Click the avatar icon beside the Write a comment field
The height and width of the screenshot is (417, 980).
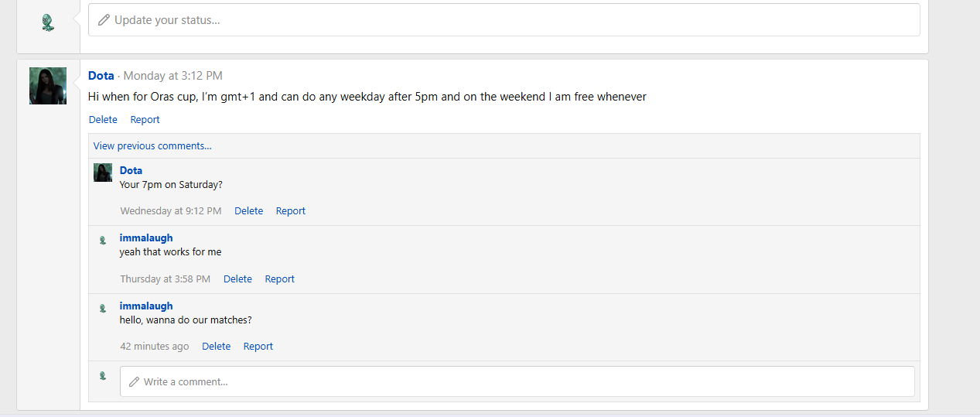[x=103, y=376]
